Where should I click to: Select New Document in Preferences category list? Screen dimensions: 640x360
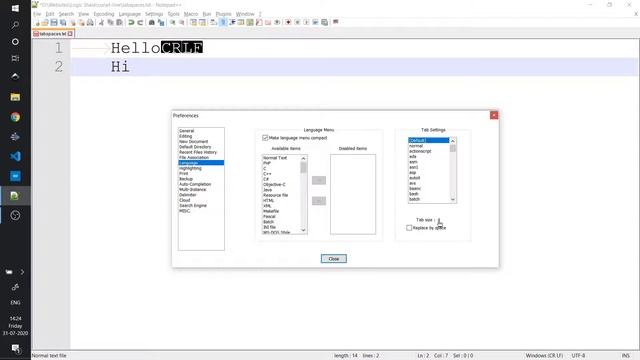click(201, 141)
